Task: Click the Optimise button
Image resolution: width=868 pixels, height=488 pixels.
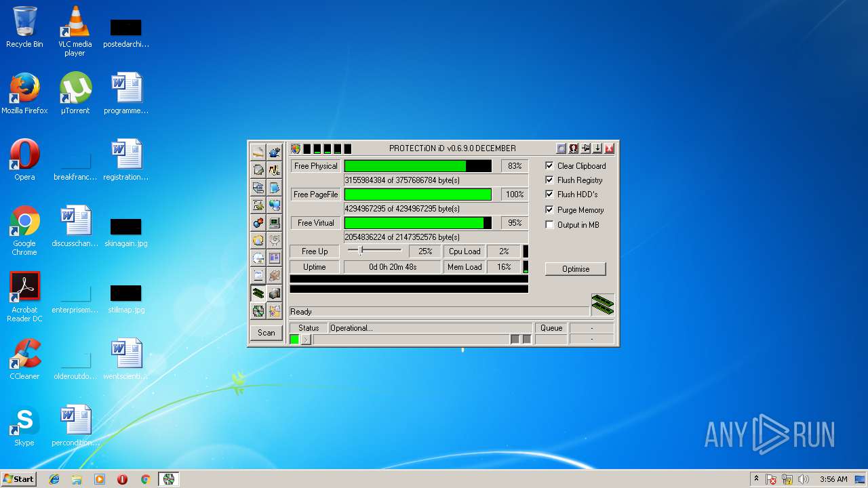Action: (576, 269)
